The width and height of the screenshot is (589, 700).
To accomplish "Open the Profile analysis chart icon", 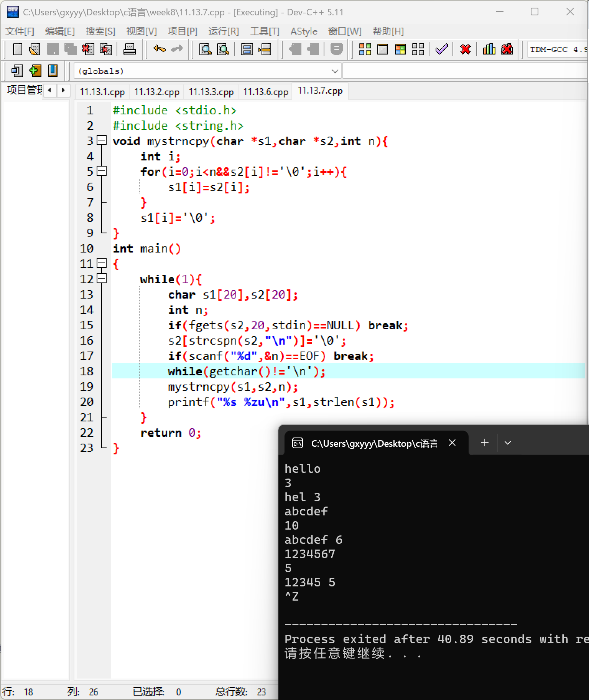I will [489, 49].
